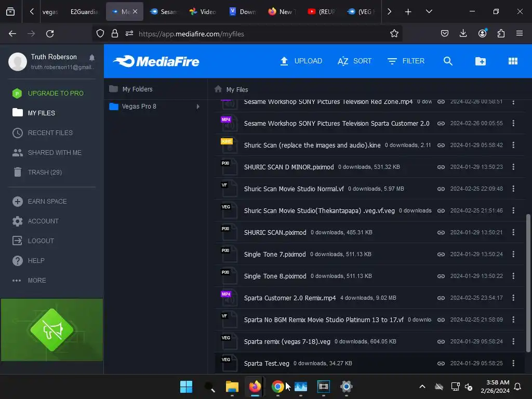The image size is (532, 399).
Task: Open options menu for SHURIC SCAN D MINOR.piximod
Action: 513,167
